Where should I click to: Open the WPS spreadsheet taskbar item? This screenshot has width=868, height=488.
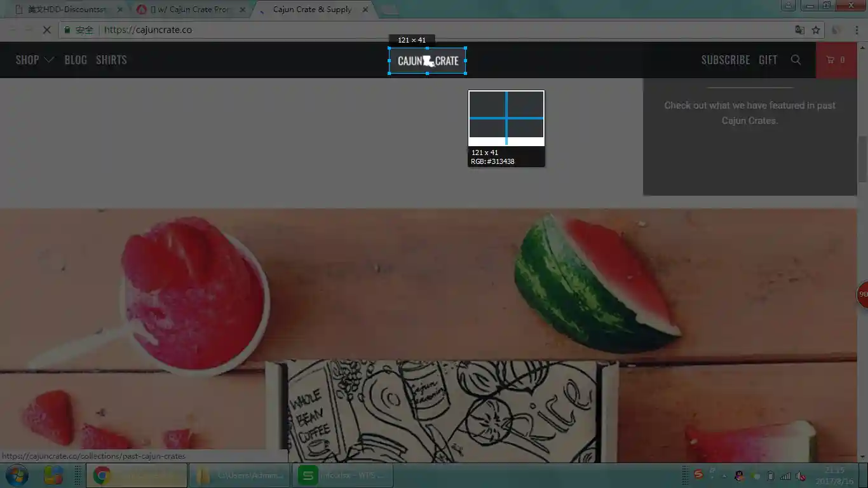tap(342, 475)
